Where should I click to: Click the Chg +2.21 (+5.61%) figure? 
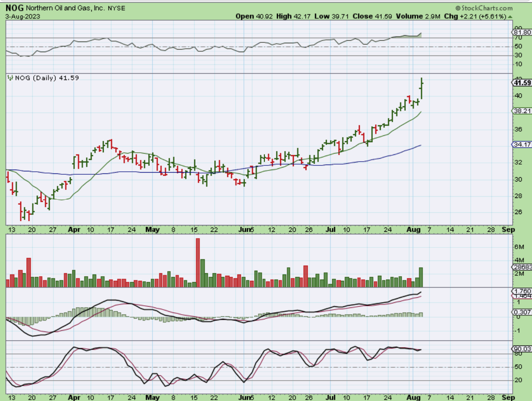(476, 16)
